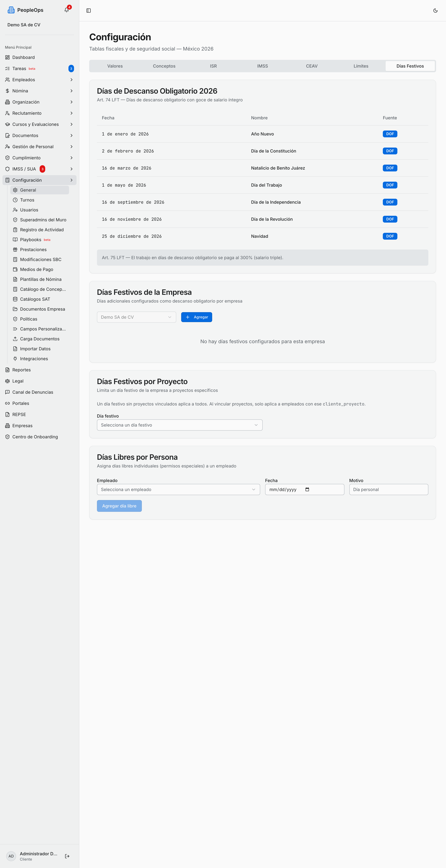
Task: Click the Dashboard icon in sidebar
Action: 7,57
